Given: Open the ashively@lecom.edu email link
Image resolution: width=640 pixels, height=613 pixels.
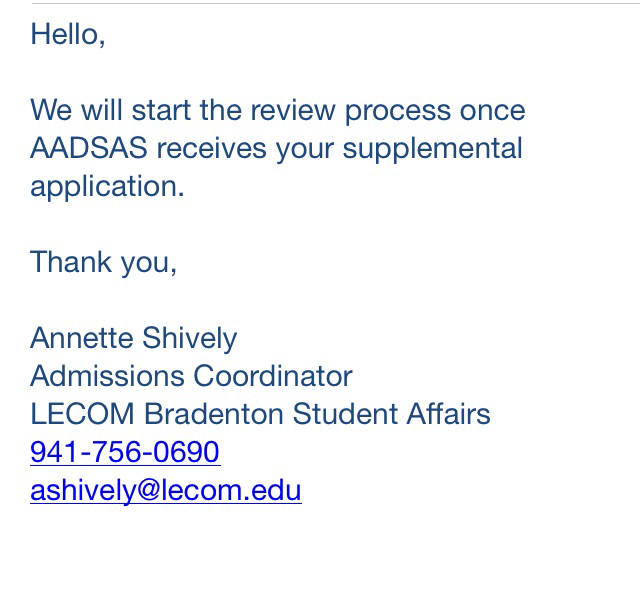Looking at the screenshot, I should click(x=166, y=491).
